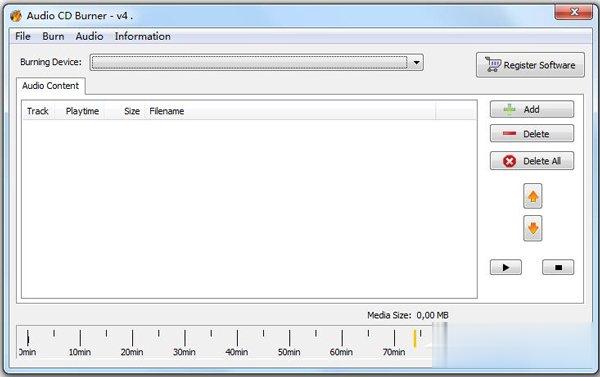The image size is (600, 377).
Task: Click the yellow marker on time ruler
Action: [415, 339]
